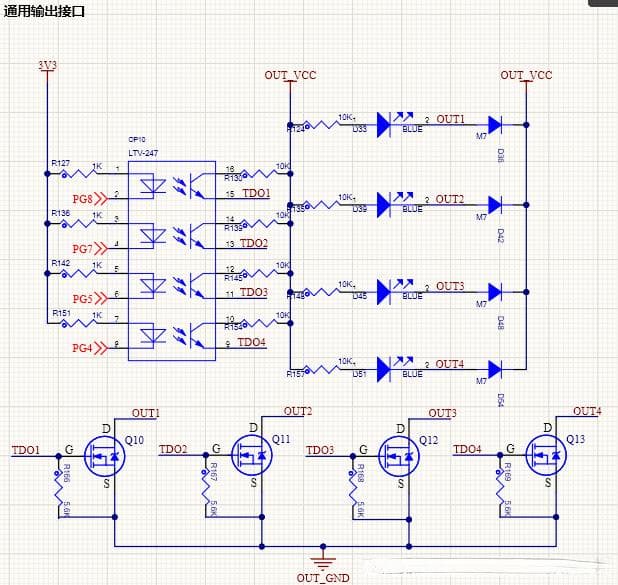Select the R124 10K resistor before D33
The image size is (618, 585).
[x=322, y=125]
